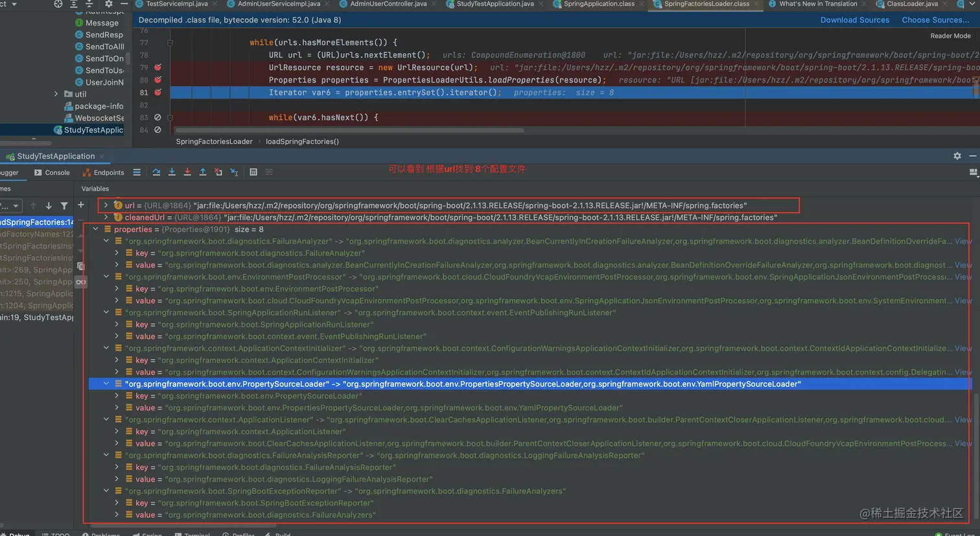This screenshot has height=536, width=980.
Task: Click the Step Into debugger icon
Action: (172, 172)
